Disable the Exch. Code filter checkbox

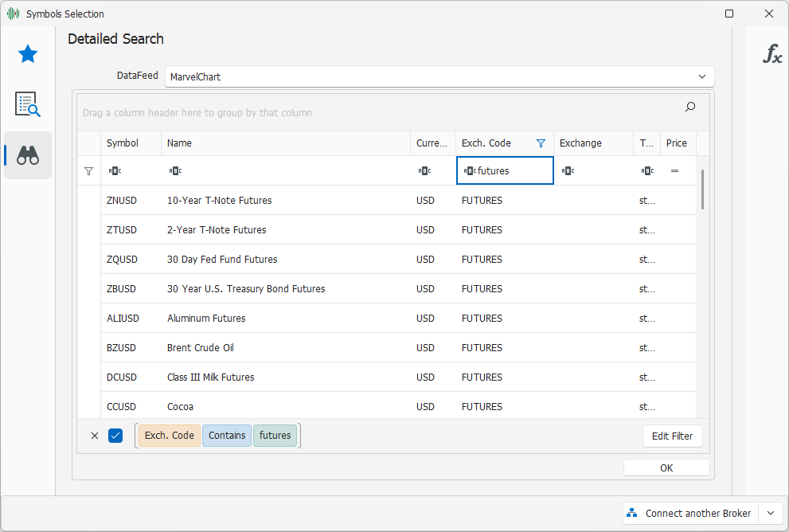tap(115, 436)
